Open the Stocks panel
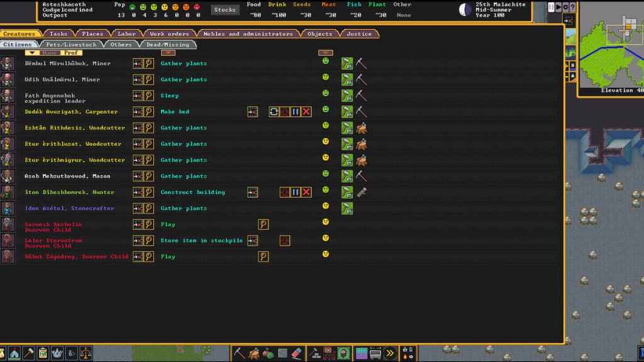644x362 pixels. point(225,9)
